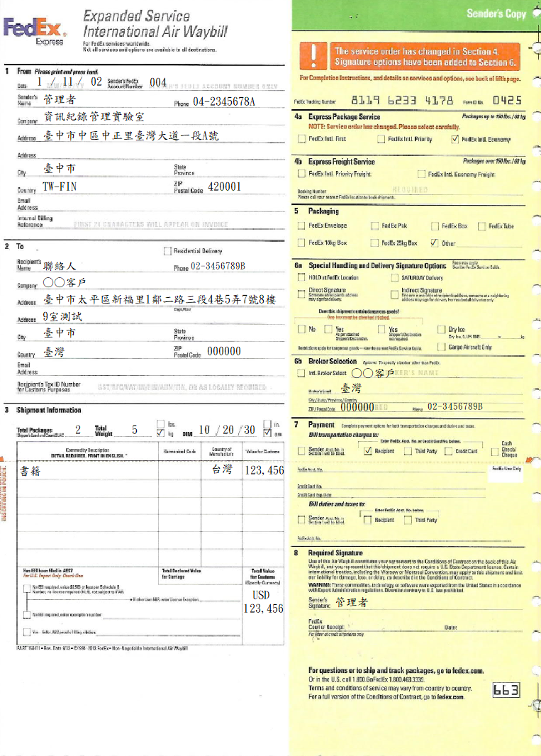Select FedEx Pak packaging checkbox

374,226
